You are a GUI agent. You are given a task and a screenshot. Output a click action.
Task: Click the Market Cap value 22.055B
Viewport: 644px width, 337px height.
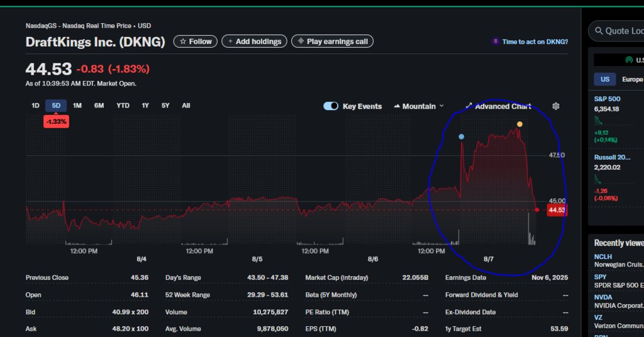click(415, 277)
